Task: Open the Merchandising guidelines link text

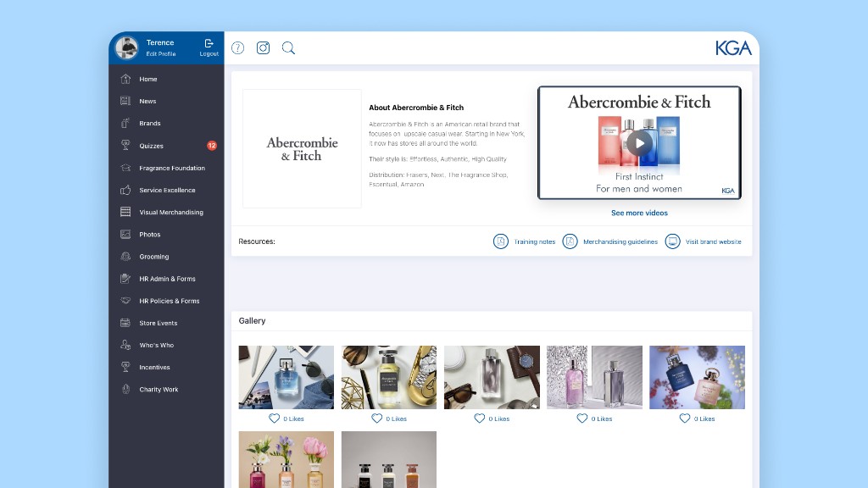Action: pos(620,241)
